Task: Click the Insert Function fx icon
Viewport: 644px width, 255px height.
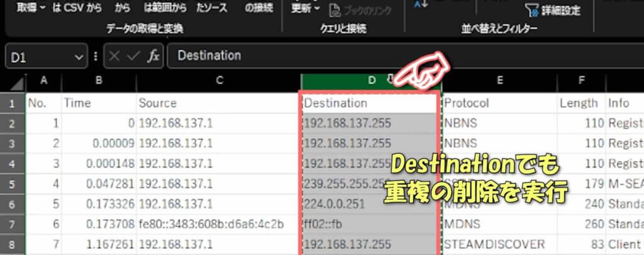Action: pos(153,56)
